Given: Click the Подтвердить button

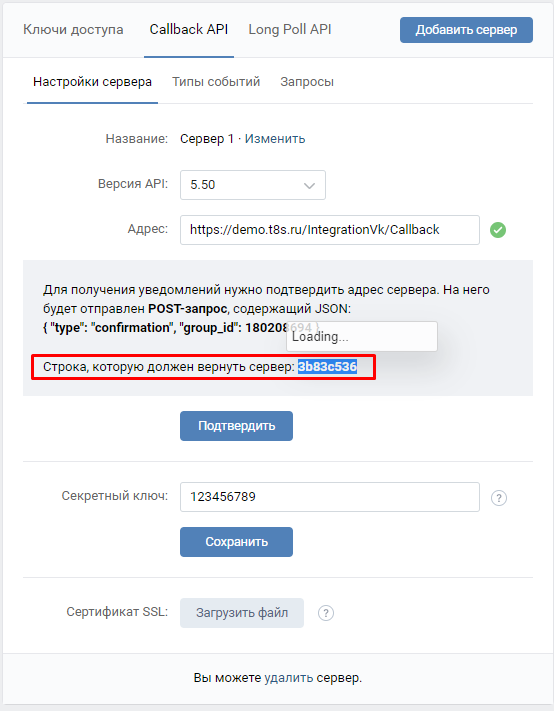Looking at the screenshot, I should point(236,426).
